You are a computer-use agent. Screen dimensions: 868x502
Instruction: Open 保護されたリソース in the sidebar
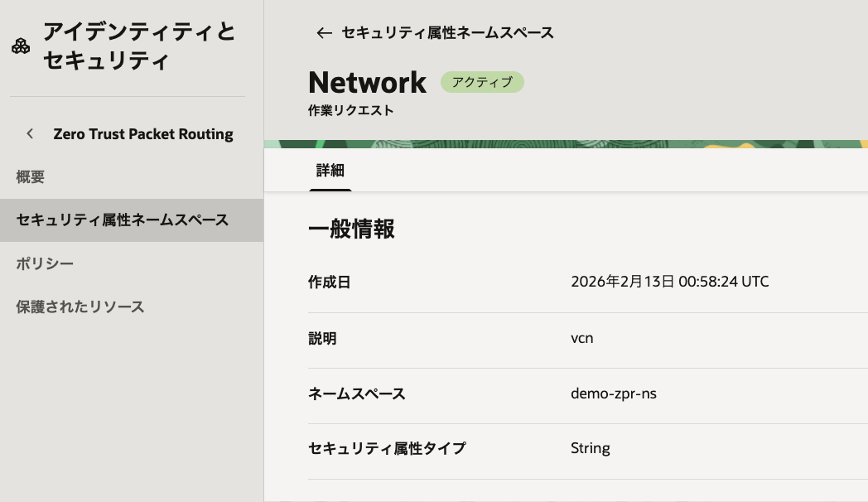pos(80,307)
